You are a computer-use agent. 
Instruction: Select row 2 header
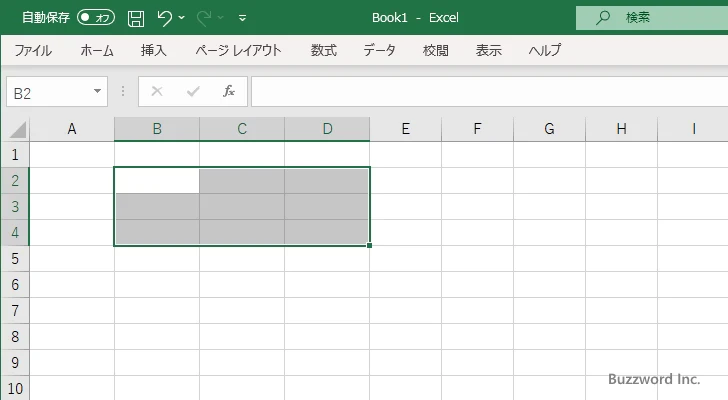pyautogui.click(x=15, y=181)
